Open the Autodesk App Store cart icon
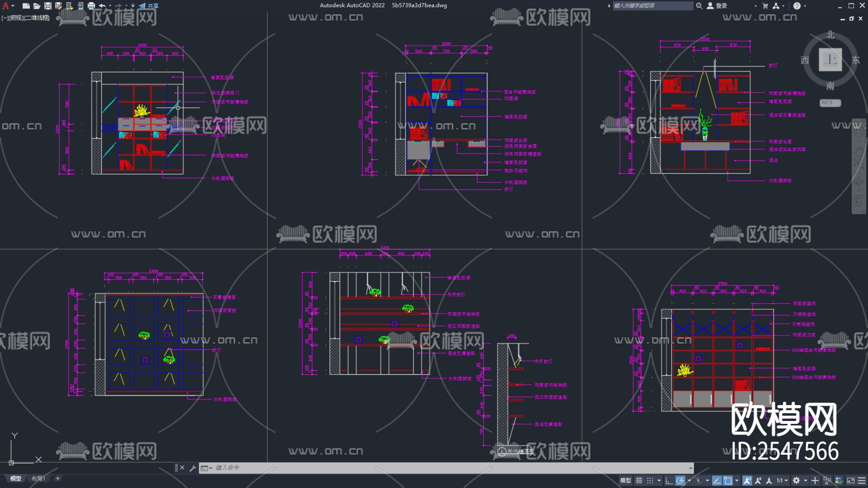Viewport: 868px width, 488px height. [765, 6]
